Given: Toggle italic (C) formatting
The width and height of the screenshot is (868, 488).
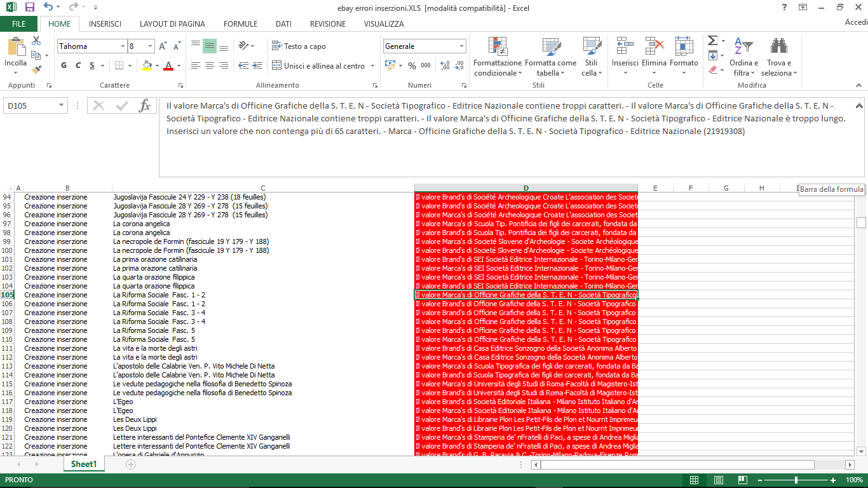Looking at the screenshot, I should pos(78,65).
